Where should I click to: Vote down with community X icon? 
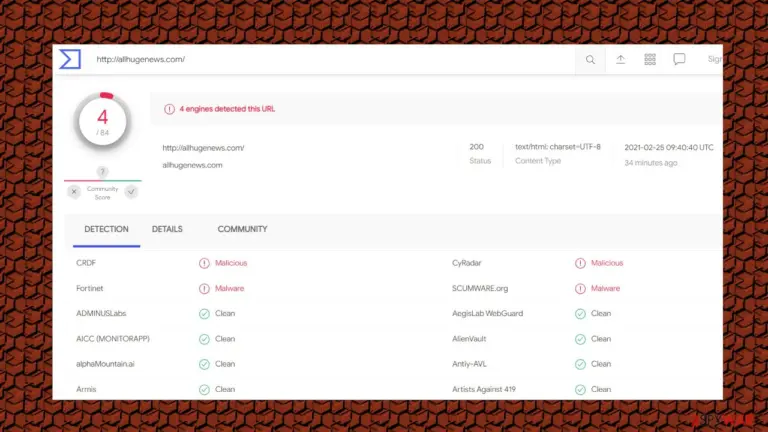tap(74, 192)
